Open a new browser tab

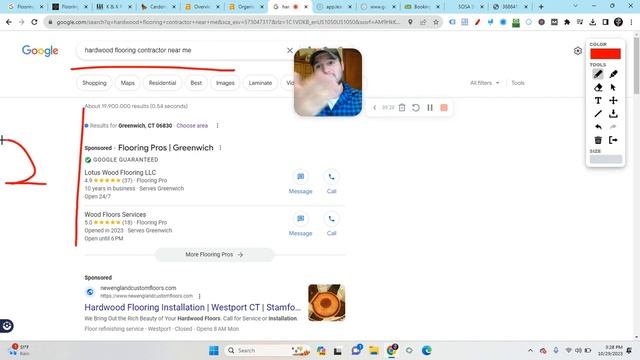pos(541,7)
